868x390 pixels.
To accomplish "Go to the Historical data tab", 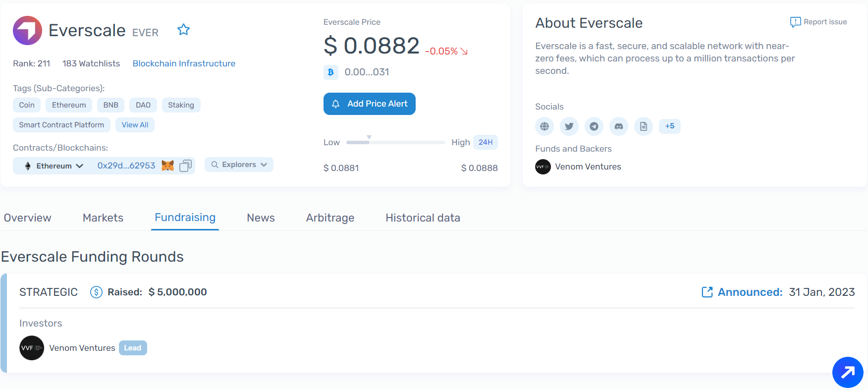I will pyautogui.click(x=423, y=218).
